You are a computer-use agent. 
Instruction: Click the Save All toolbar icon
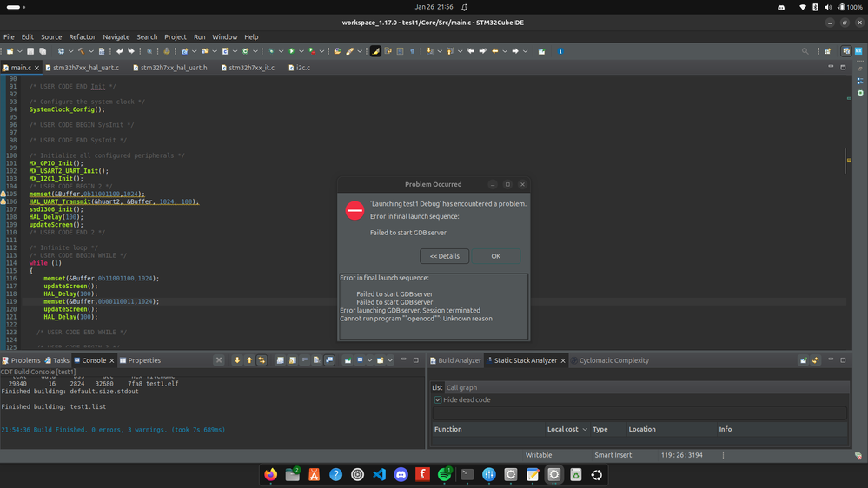(42, 51)
